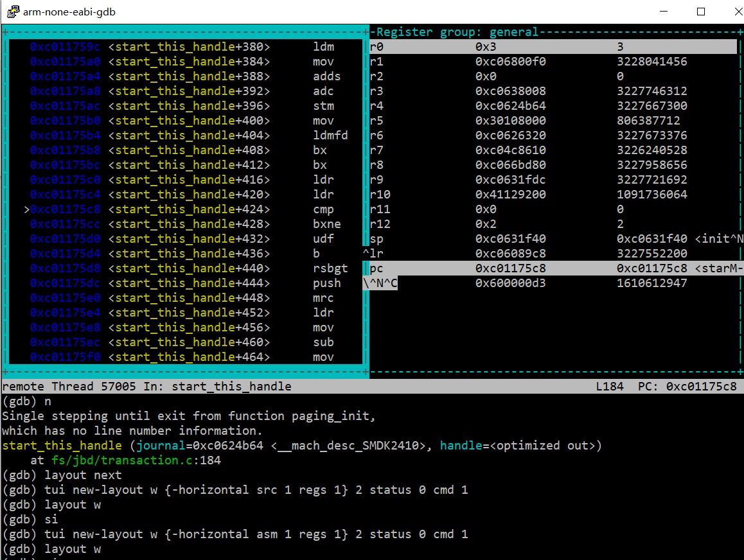This screenshot has width=744, height=560.
Task: Click the 'tui new-layout' asm regs command line
Action: [x=235, y=534]
